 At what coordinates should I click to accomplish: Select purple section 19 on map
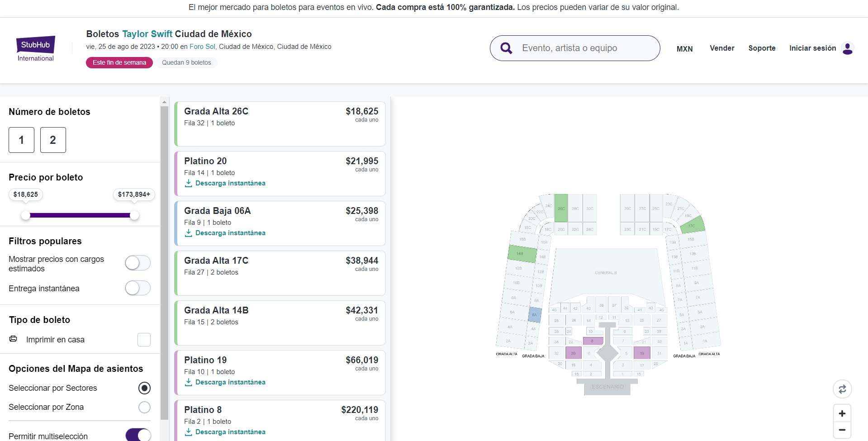point(642,353)
